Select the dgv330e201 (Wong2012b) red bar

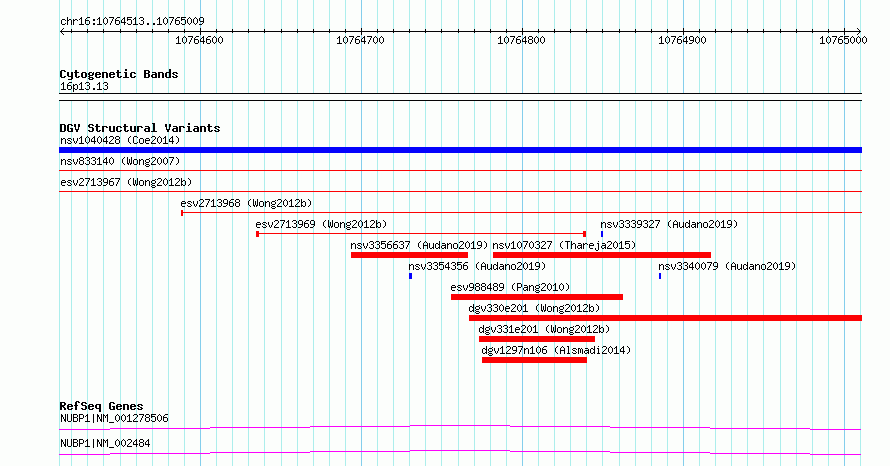coord(665,318)
